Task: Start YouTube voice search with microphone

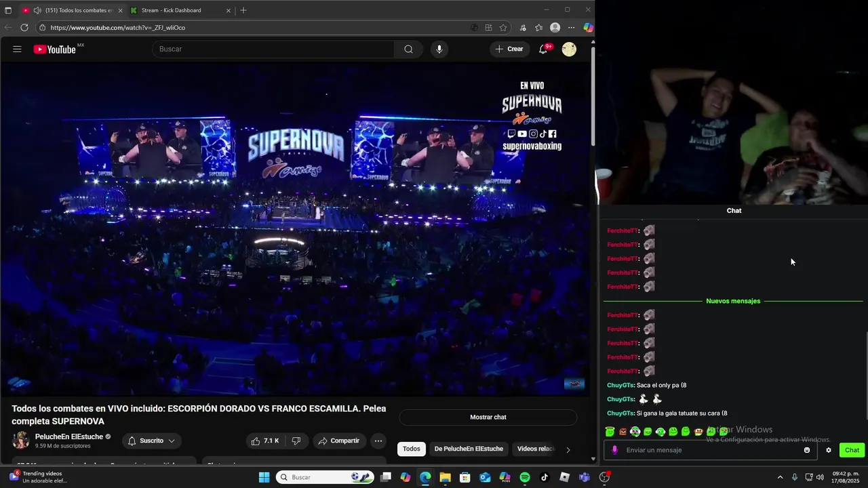Action: [x=439, y=49]
